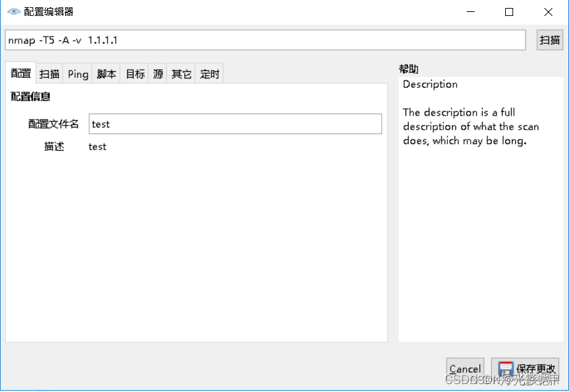Click the 配置文件名 text field
This screenshot has height=392, width=569.
tap(235, 124)
